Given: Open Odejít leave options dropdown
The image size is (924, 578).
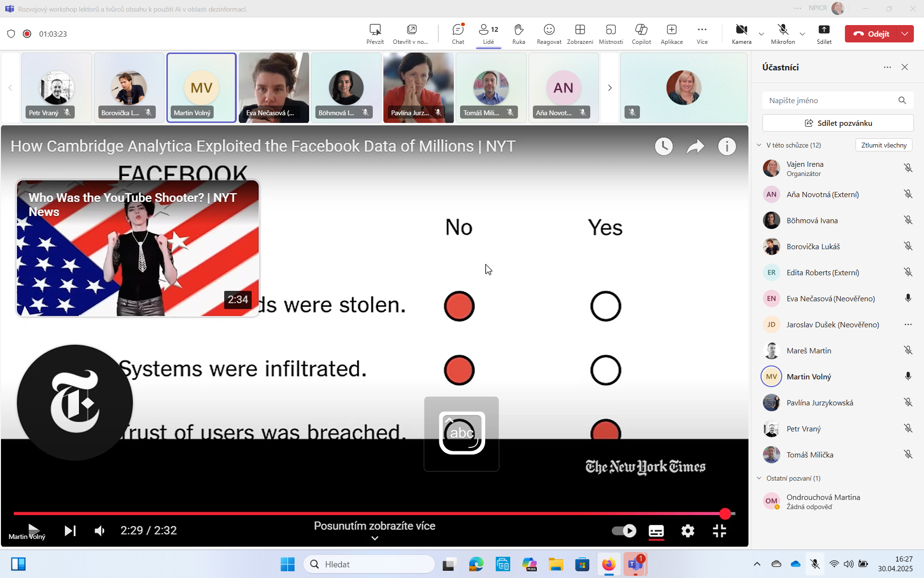Looking at the screenshot, I should coord(905,34).
